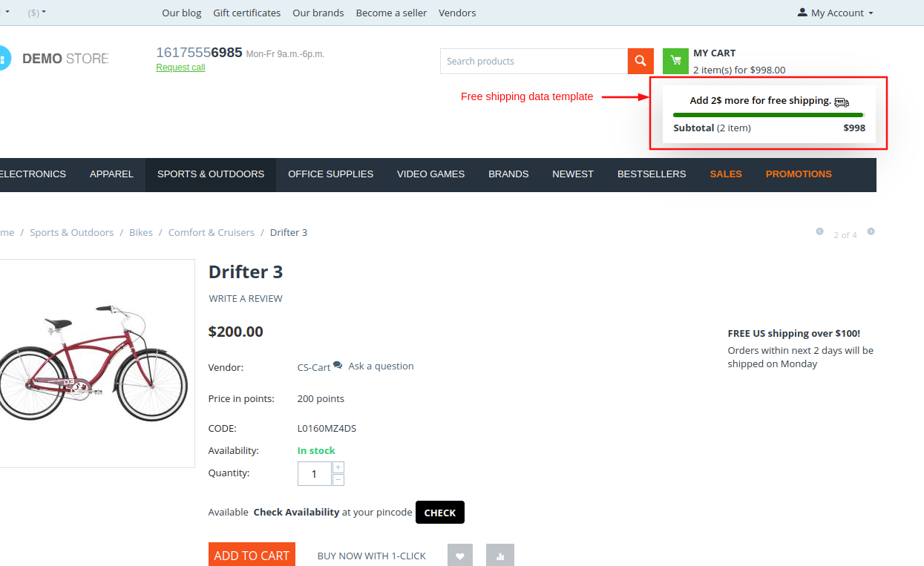This screenshot has width=924, height=566.
Task: Click the free shipping truck icon
Action: (x=842, y=102)
